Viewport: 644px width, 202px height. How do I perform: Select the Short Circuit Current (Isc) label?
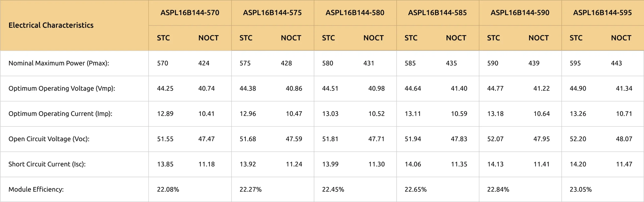click(47, 164)
